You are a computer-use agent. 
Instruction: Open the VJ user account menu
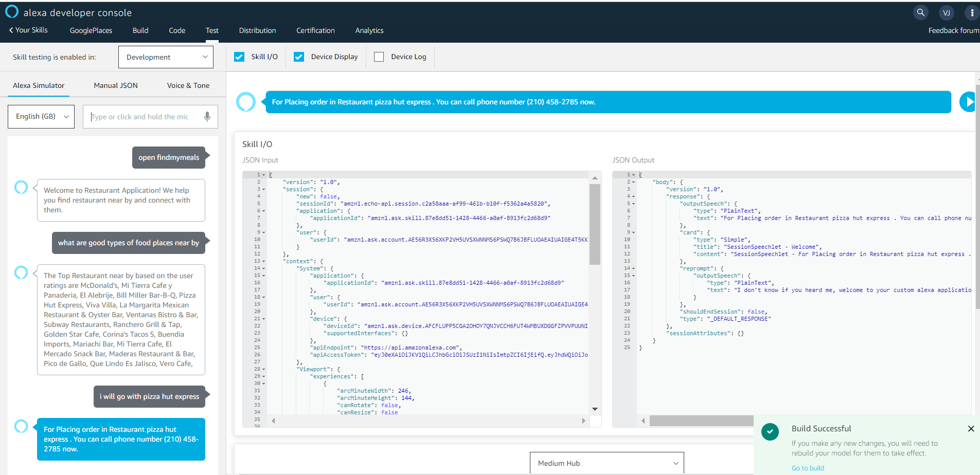pos(947,13)
